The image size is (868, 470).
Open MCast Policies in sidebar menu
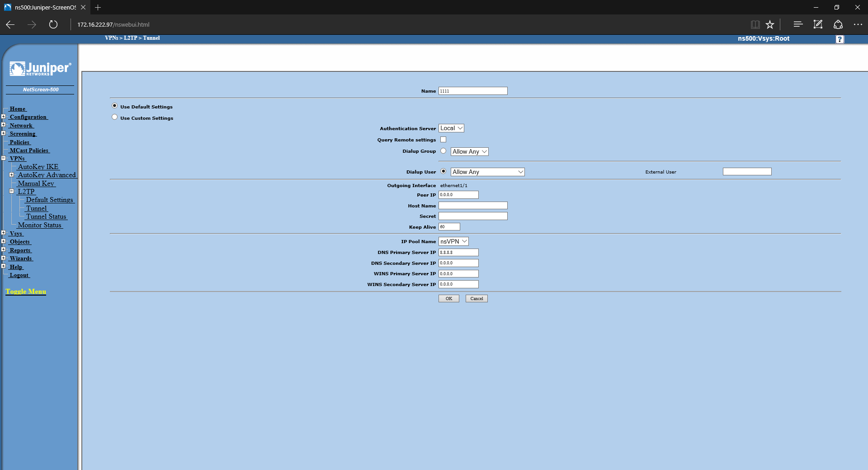click(29, 150)
